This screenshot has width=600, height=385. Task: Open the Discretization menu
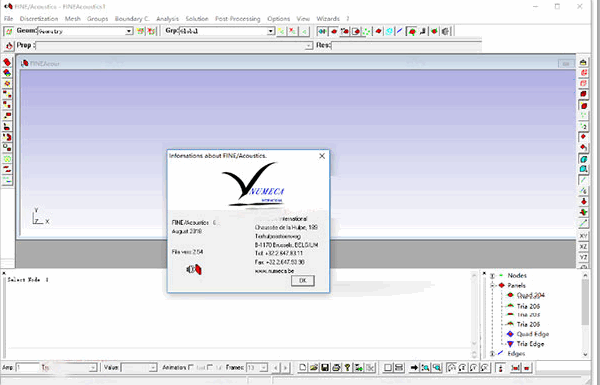pyautogui.click(x=39, y=18)
